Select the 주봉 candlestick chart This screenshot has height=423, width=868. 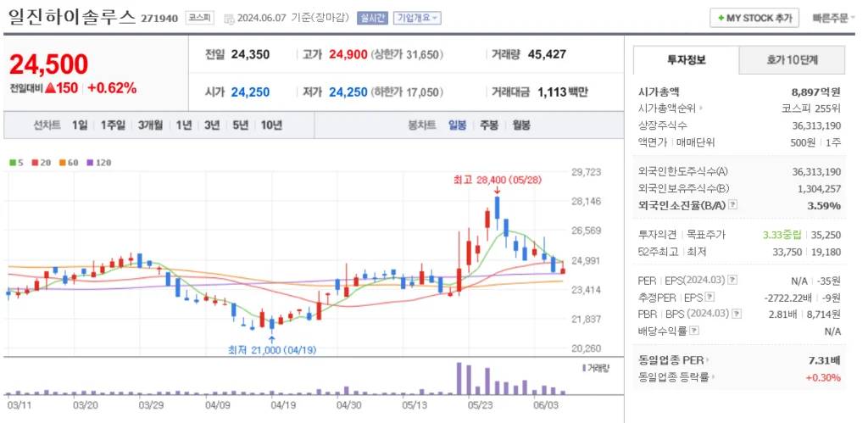(489, 125)
